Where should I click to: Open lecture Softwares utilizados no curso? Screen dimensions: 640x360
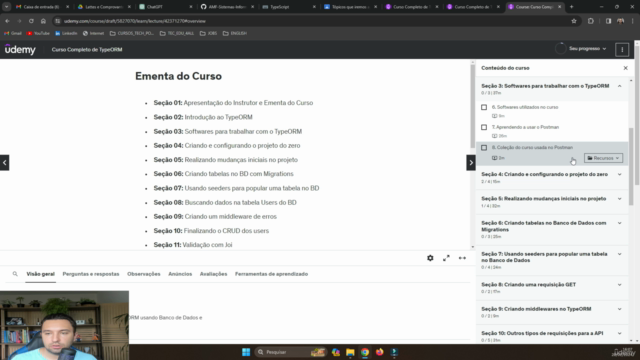tap(524, 107)
